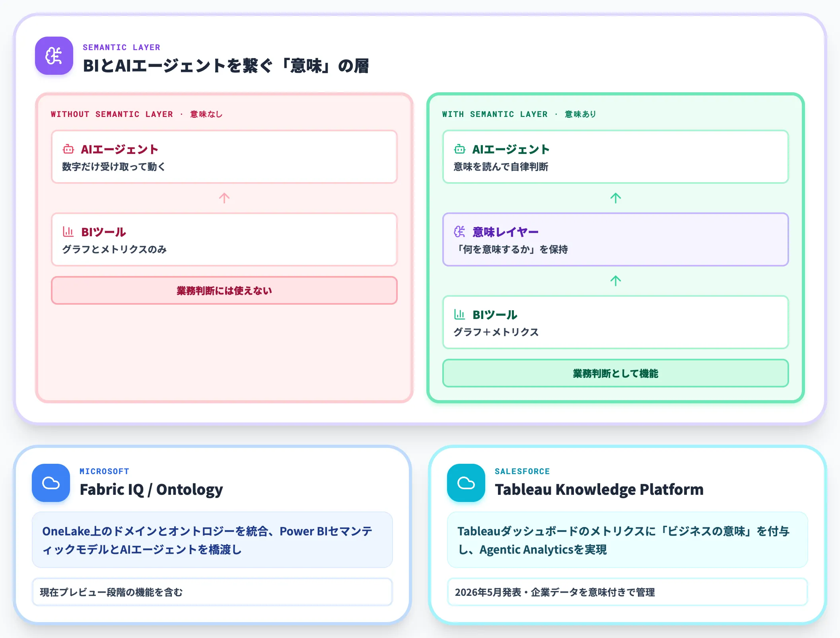The width and height of the screenshot is (840, 638).
Task: Click the red bar chart icon beside BIツール
Action: pyautogui.click(x=68, y=231)
